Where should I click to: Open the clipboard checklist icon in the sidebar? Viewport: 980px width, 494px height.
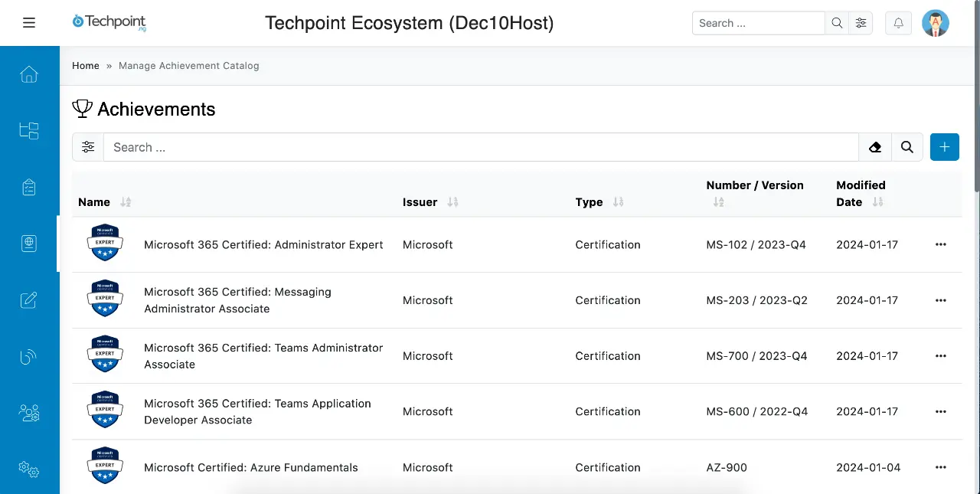pos(29,187)
